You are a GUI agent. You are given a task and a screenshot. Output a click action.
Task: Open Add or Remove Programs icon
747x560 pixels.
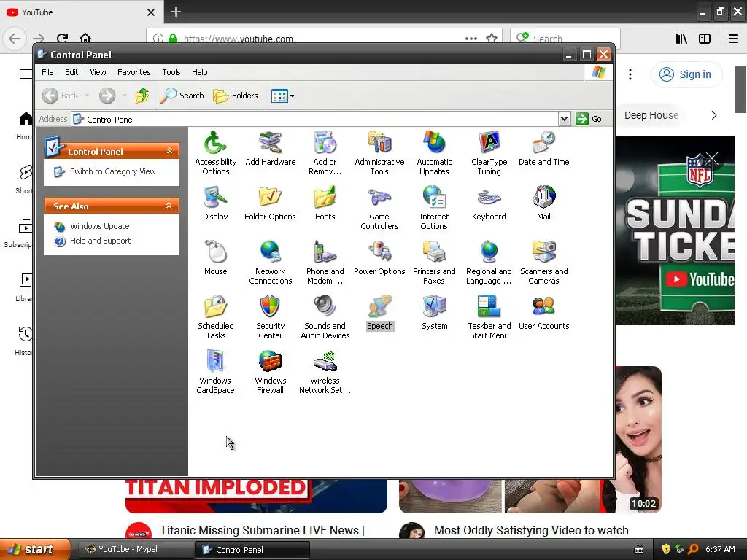click(325, 153)
